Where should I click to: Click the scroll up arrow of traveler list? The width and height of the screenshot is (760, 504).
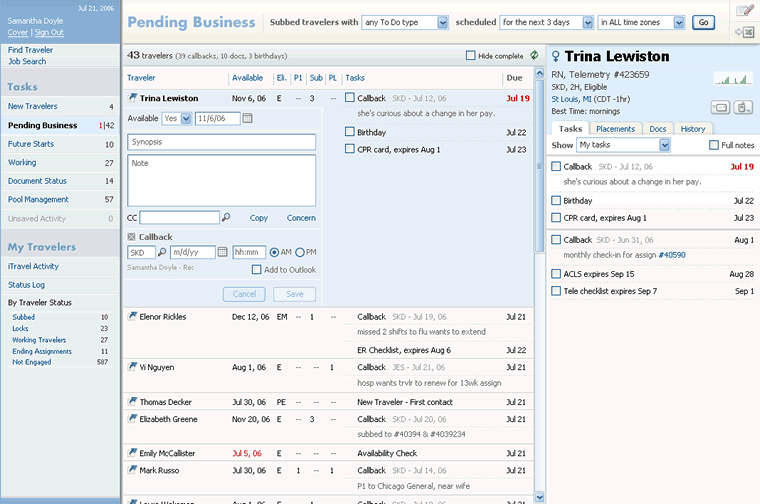point(539,73)
